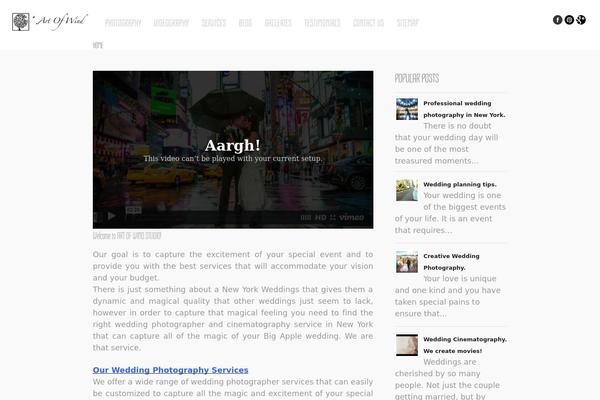Screen dimensions: 600x400
Task: Click the Art Of Wind script wordmark
Action: (60, 21)
